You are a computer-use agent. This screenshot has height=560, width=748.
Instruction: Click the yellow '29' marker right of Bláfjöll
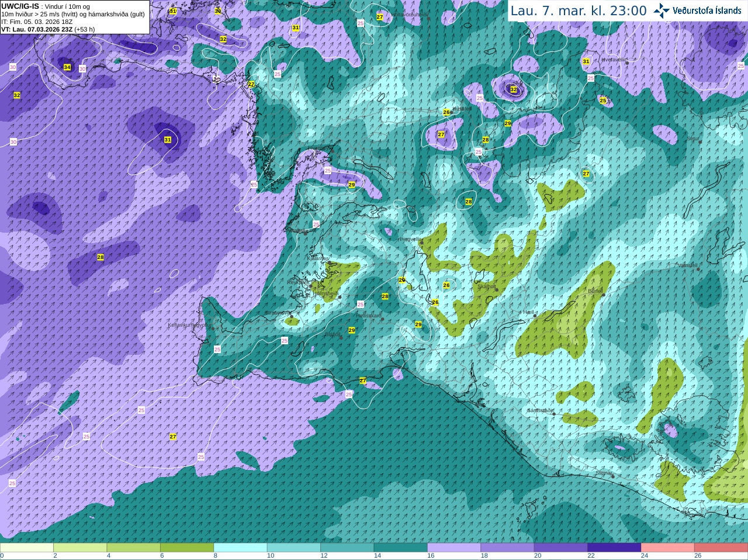click(x=352, y=330)
